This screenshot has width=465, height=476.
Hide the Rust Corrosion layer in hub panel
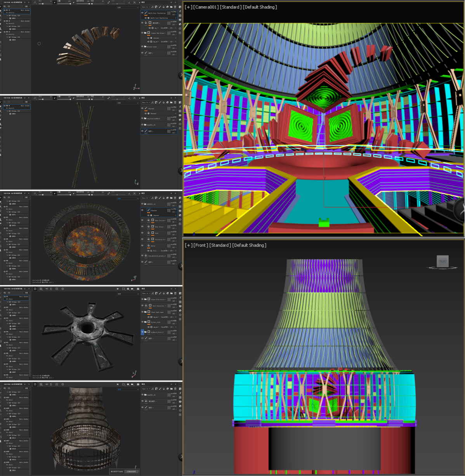pos(142,305)
